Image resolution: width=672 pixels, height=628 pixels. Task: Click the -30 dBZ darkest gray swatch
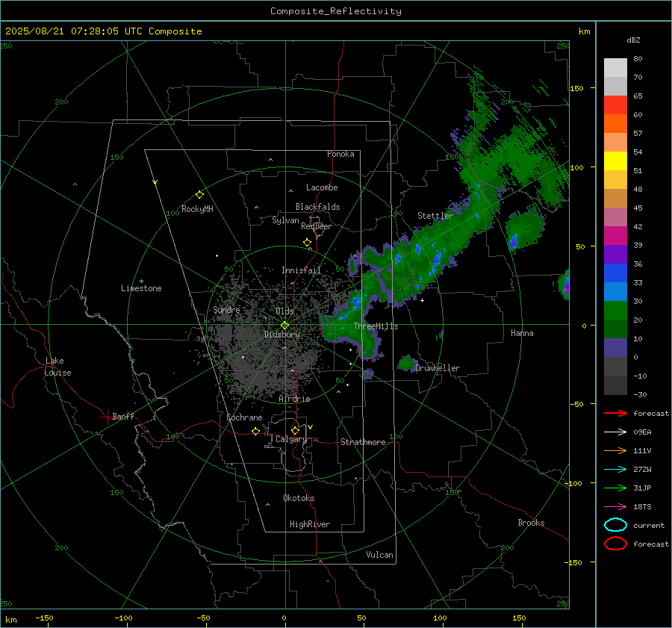pos(615,385)
